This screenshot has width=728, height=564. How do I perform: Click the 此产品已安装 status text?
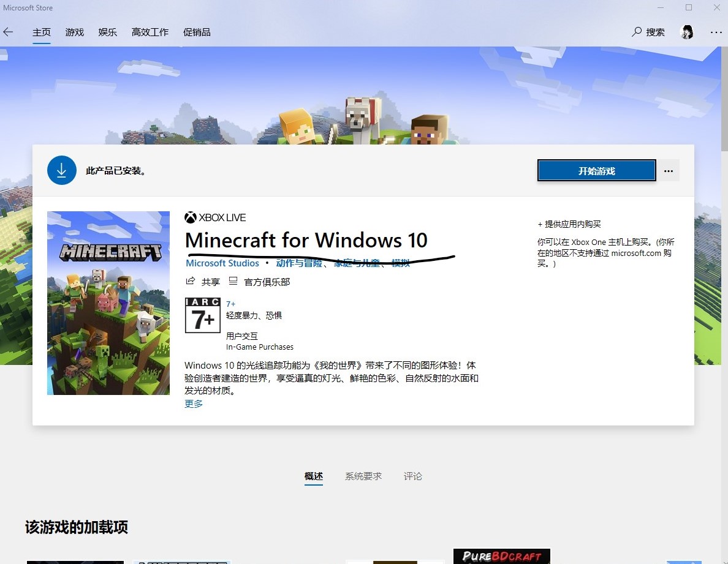(x=116, y=171)
